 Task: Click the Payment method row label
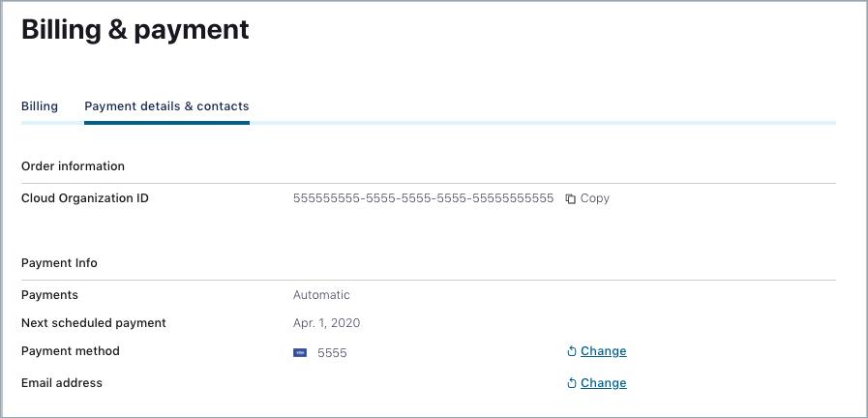71,351
